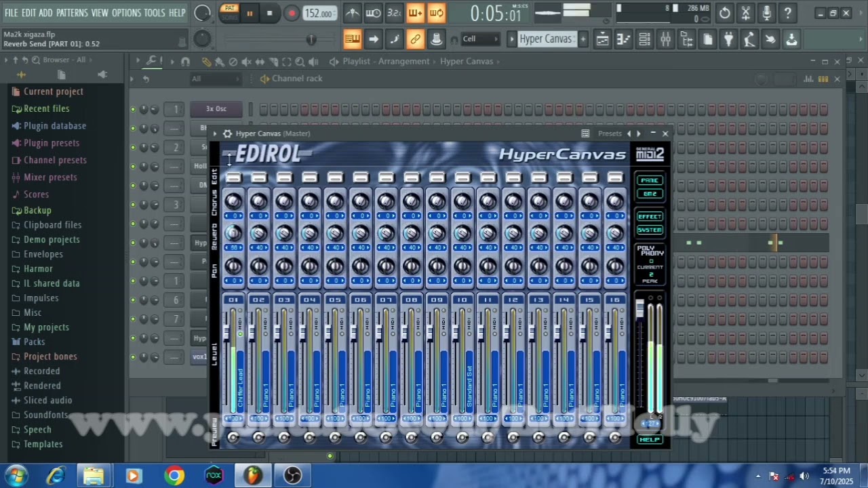Image resolution: width=868 pixels, height=488 pixels.
Task: Click next preset arrow in Hyper Canvas
Action: point(638,134)
